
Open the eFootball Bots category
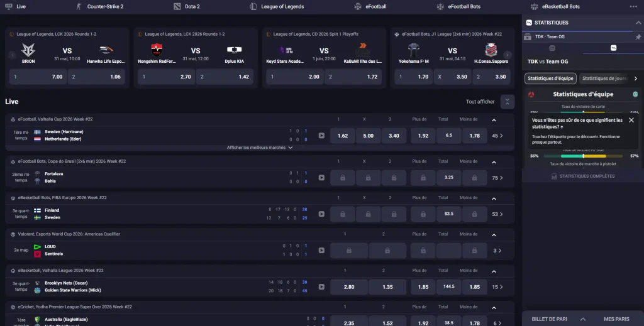point(458,6)
